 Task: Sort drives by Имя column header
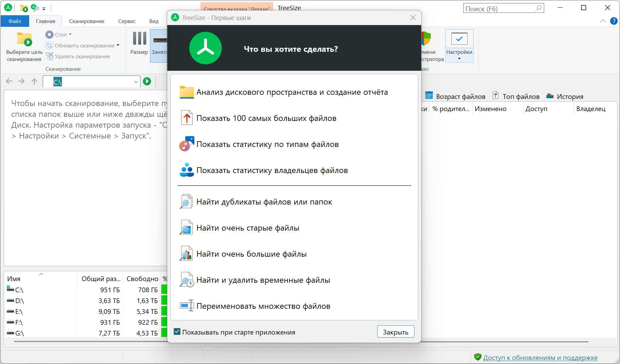pos(41,279)
